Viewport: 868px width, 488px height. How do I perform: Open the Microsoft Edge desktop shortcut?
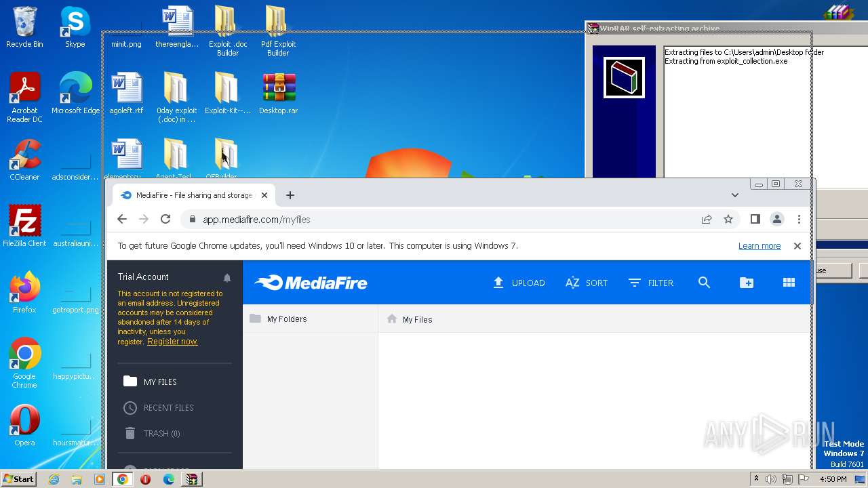coord(75,94)
